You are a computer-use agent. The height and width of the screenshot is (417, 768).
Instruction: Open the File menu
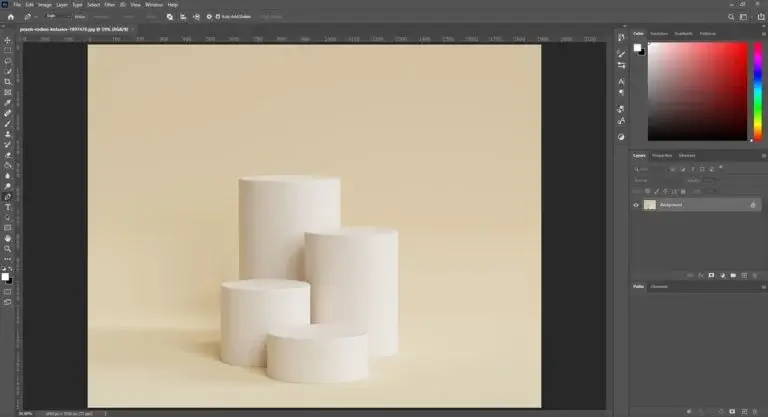click(x=17, y=5)
